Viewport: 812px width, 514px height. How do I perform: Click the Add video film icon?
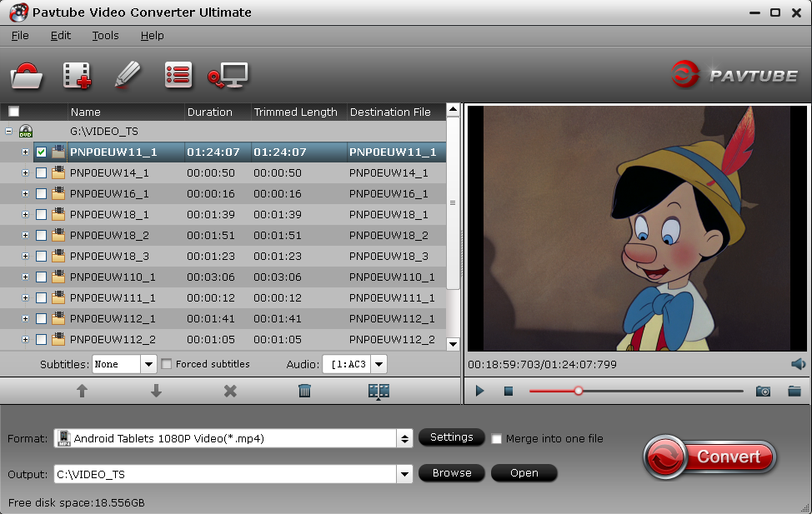click(77, 76)
